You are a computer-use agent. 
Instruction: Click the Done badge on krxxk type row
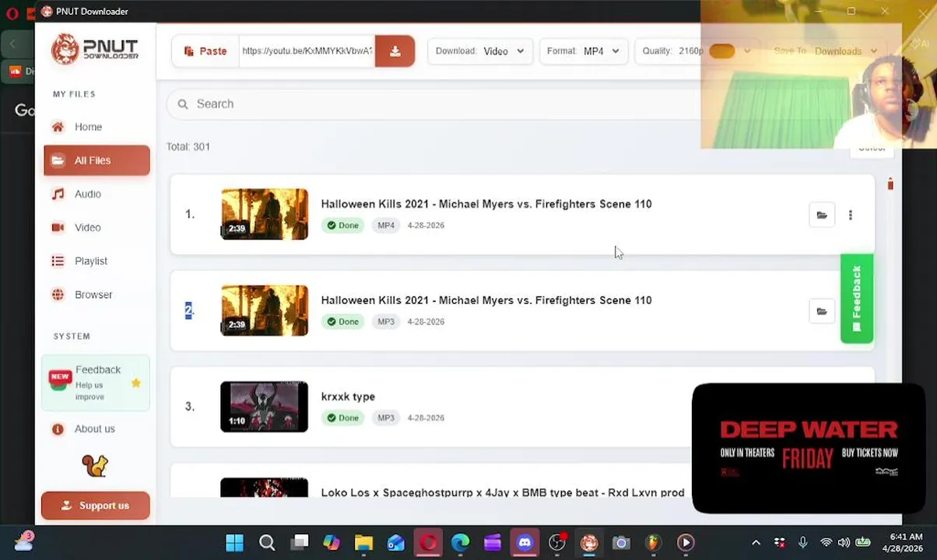[x=343, y=418]
